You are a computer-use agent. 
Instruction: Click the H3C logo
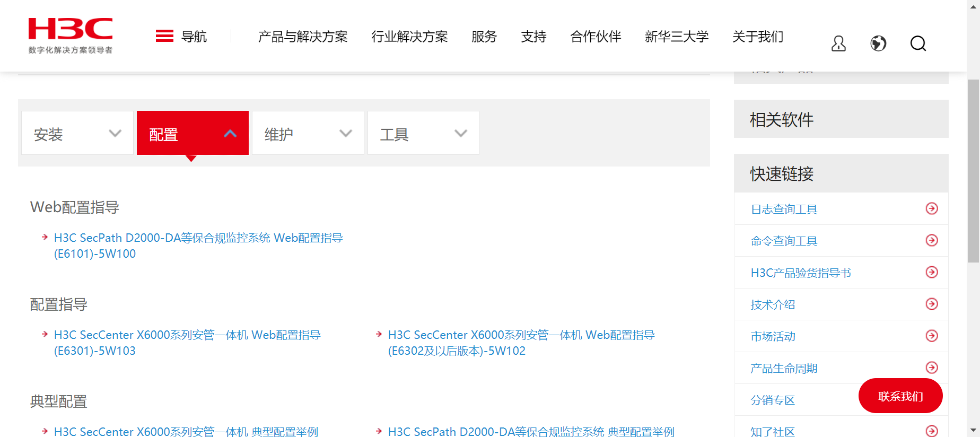(x=71, y=36)
